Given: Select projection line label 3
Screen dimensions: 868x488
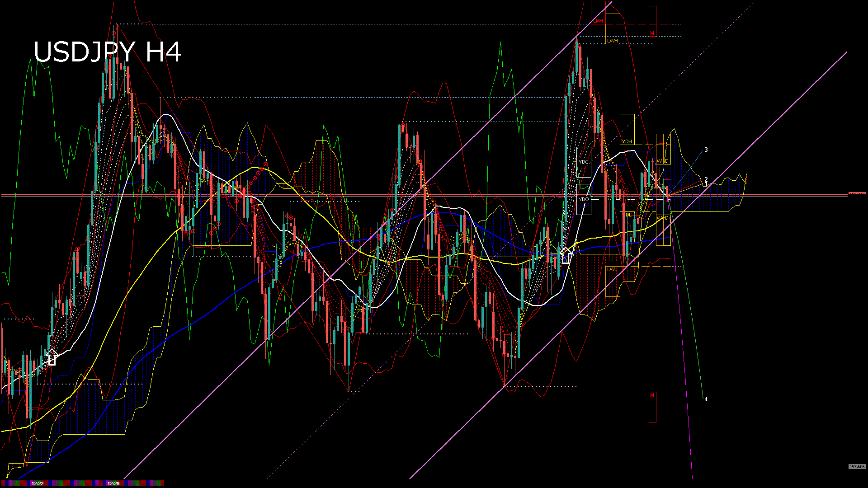Looking at the screenshot, I should tap(706, 150).
